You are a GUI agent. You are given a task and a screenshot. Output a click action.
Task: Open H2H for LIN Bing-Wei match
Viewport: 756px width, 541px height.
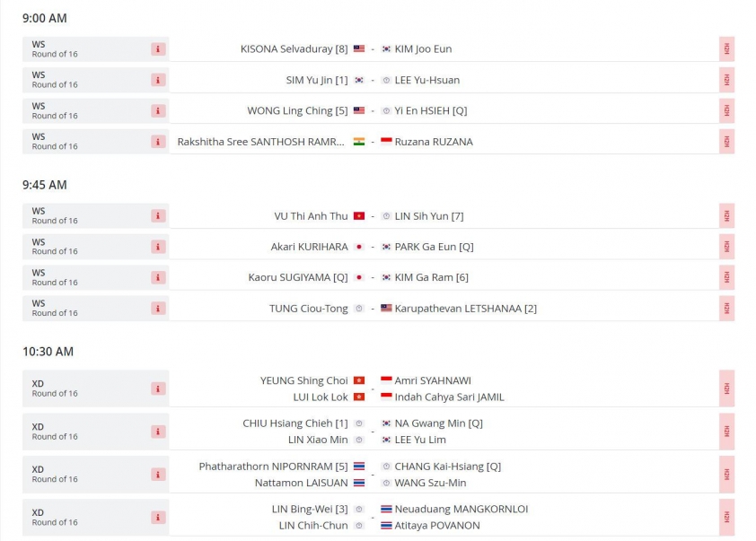pyautogui.click(x=726, y=518)
